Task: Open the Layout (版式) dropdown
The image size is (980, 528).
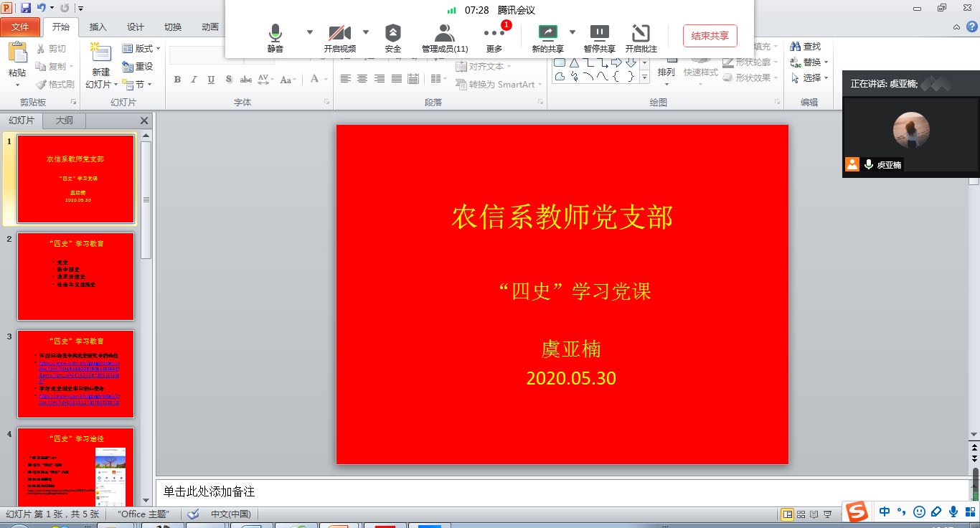Action: pos(141,49)
